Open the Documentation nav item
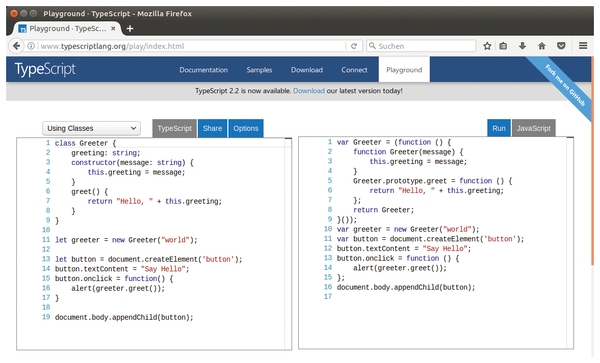 (204, 70)
